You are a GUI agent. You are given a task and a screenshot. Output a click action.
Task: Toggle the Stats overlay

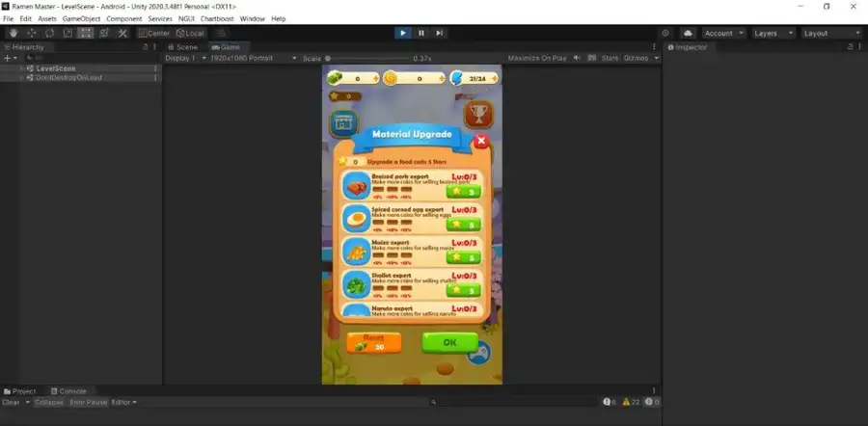point(610,58)
